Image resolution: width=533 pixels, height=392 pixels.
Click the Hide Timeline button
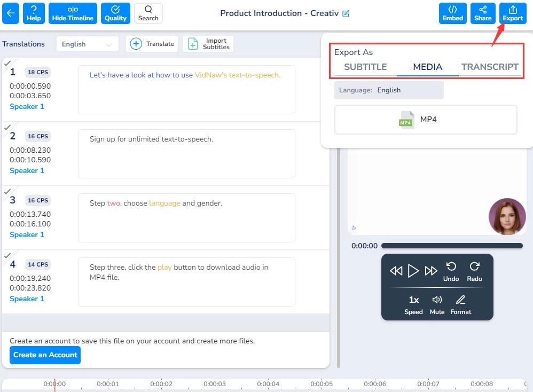click(73, 13)
